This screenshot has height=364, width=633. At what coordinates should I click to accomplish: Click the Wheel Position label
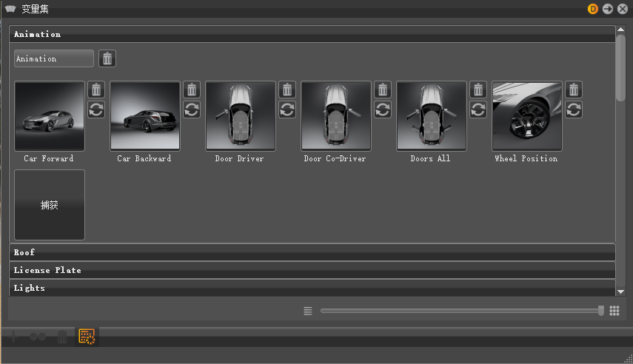pos(526,158)
